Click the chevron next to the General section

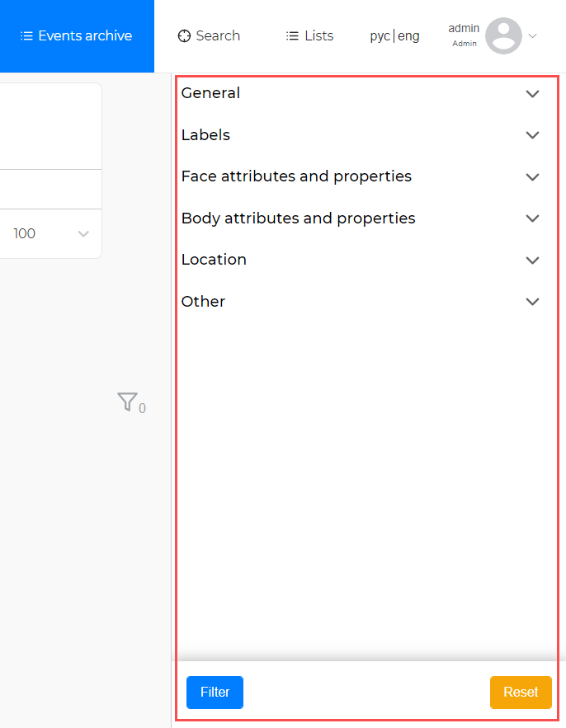pos(532,93)
